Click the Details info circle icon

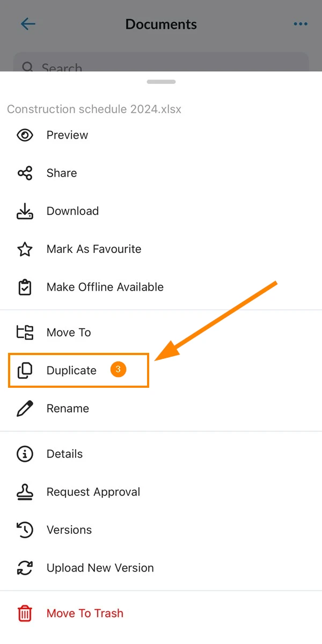coord(25,454)
